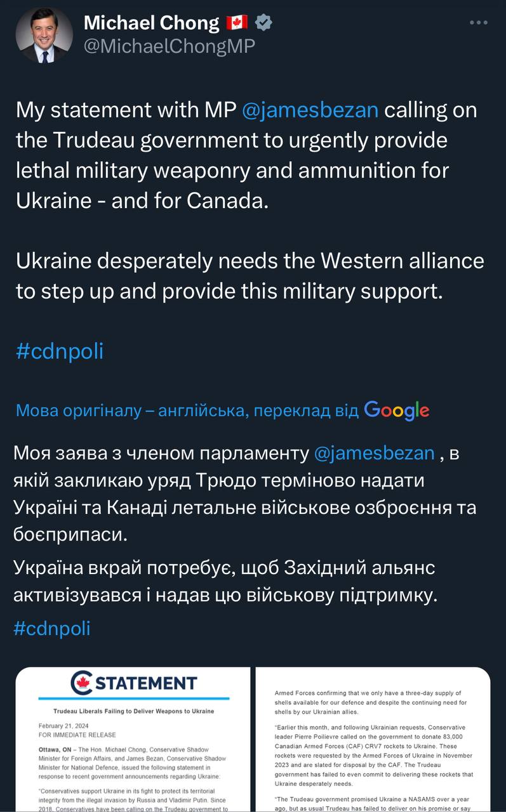Open the @MichaelChongMP handle
Viewport: 506px width, 812px height.
[170, 46]
